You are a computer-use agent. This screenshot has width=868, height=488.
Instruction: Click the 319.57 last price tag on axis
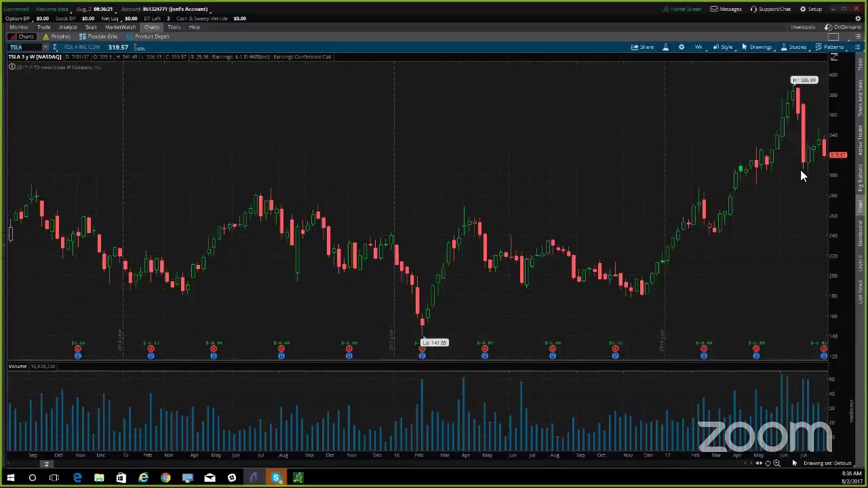tap(838, 155)
